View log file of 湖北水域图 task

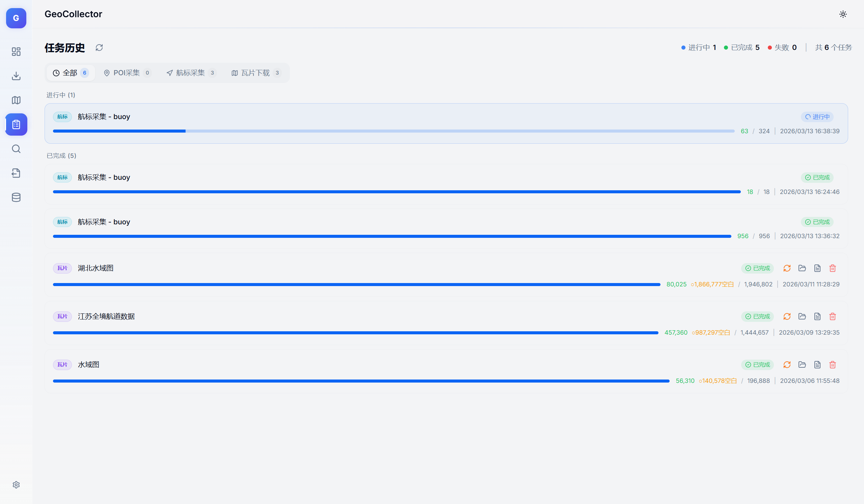point(817,268)
